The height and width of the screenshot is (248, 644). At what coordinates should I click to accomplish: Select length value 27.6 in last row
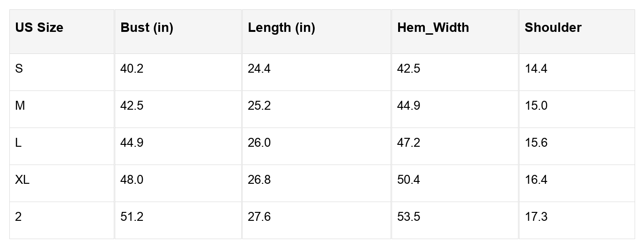click(259, 217)
